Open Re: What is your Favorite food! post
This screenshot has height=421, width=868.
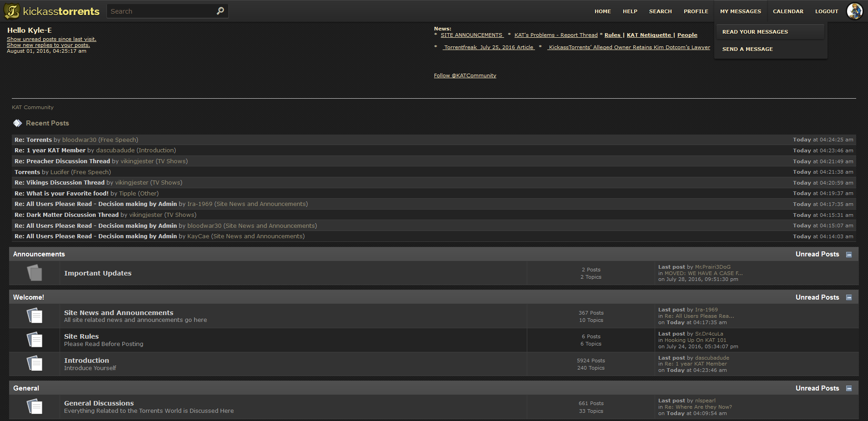pos(61,193)
